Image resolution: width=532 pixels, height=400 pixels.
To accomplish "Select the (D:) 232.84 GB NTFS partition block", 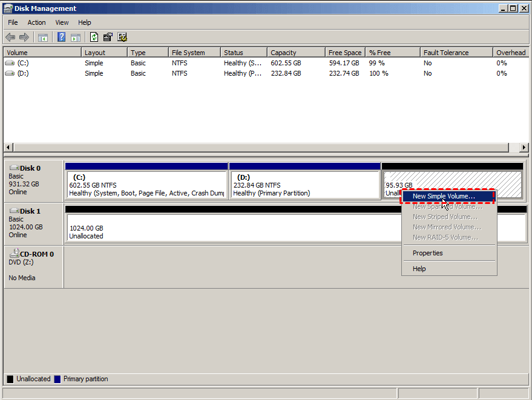I will tap(304, 180).
